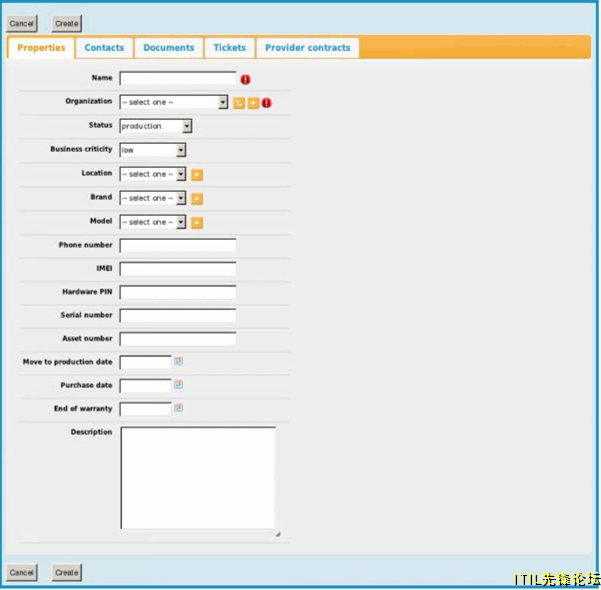Viewport: 601px width, 590px height.
Task: Switch to the Contacts tab
Action: pos(104,48)
